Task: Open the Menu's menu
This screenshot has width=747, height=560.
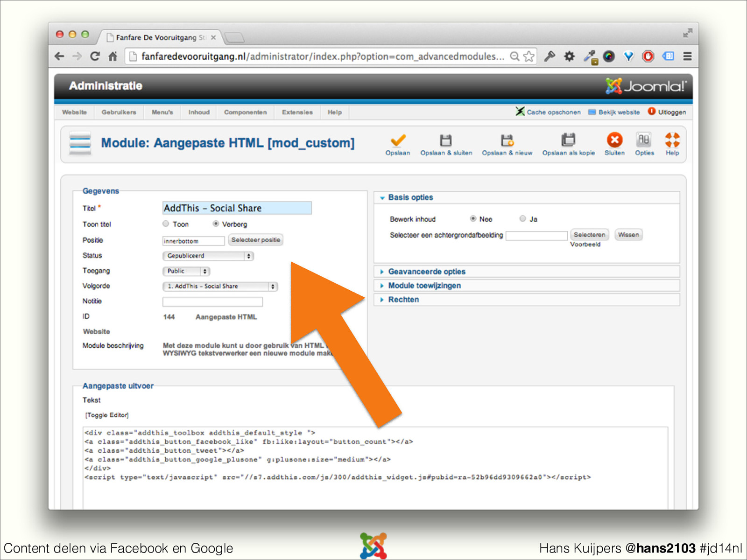Action: (x=162, y=112)
